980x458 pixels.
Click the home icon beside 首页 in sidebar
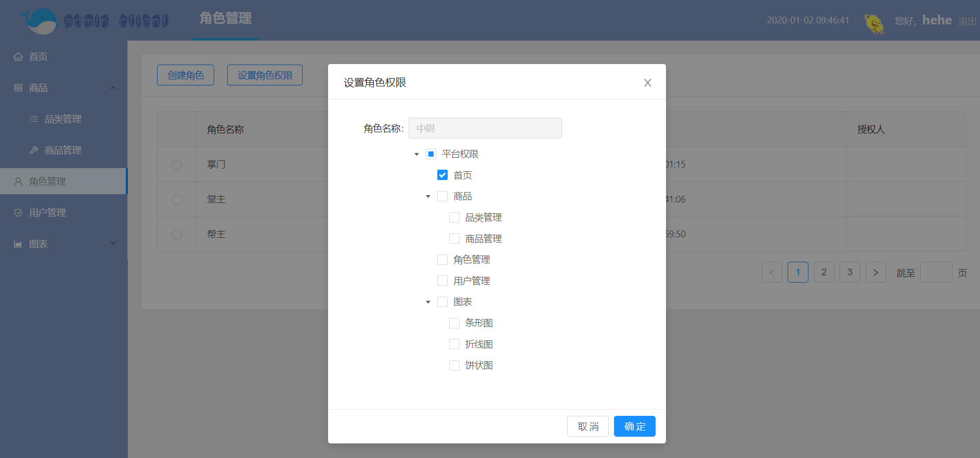18,56
